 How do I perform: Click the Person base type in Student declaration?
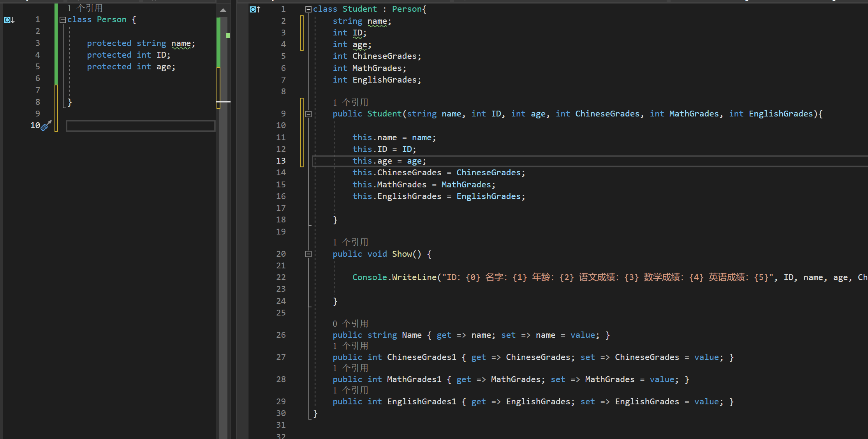click(x=407, y=9)
